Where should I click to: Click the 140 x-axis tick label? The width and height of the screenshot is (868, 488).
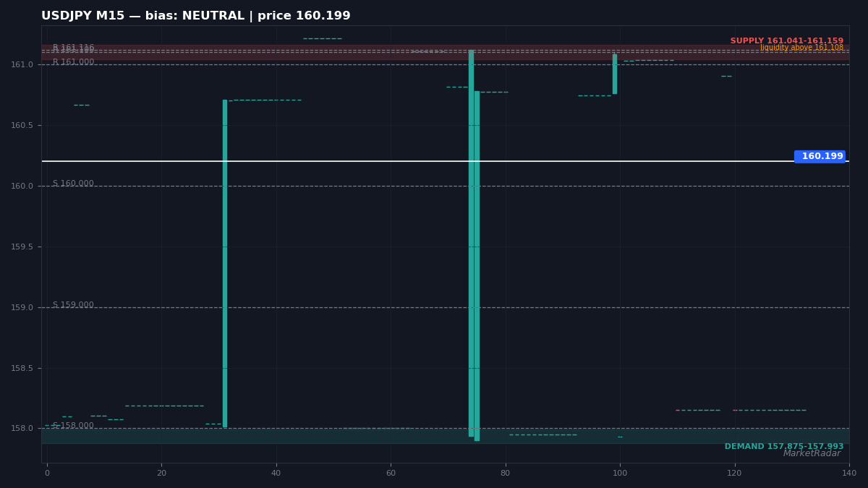[x=849, y=474]
